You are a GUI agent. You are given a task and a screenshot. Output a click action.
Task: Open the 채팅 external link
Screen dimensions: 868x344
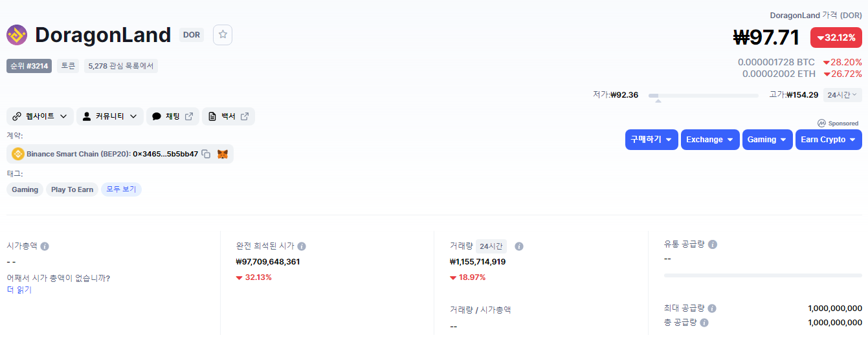173,116
